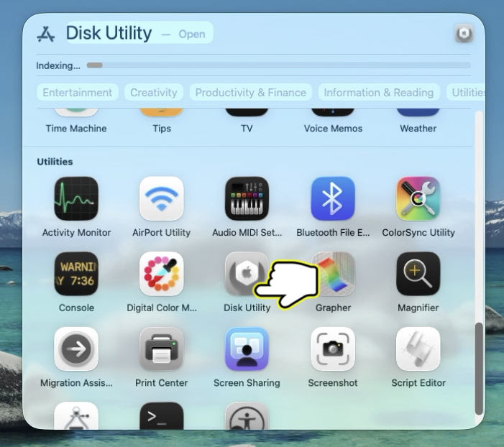504x447 pixels.
Task: Filter by Productivity & Finance
Action: (x=250, y=93)
